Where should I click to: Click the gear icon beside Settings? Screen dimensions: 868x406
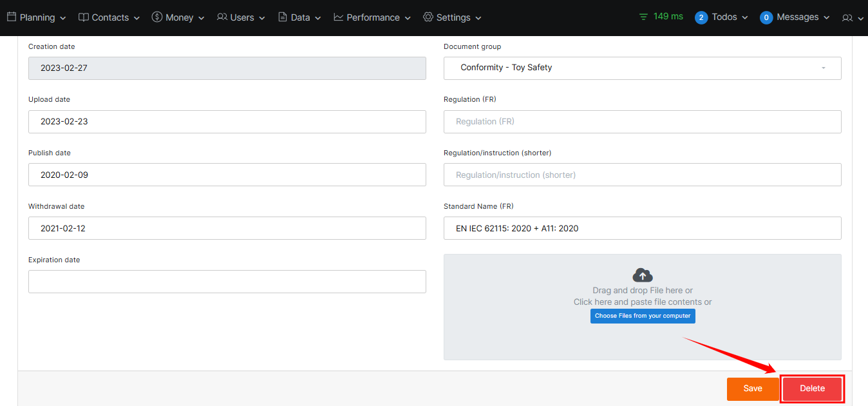coord(428,17)
